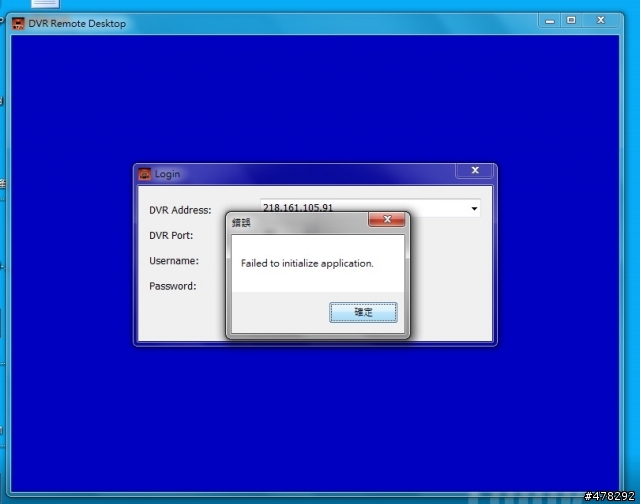Image resolution: width=640 pixels, height=504 pixels.
Task: Click the DVR Remote Desktop title bar icon
Action: (x=18, y=23)
